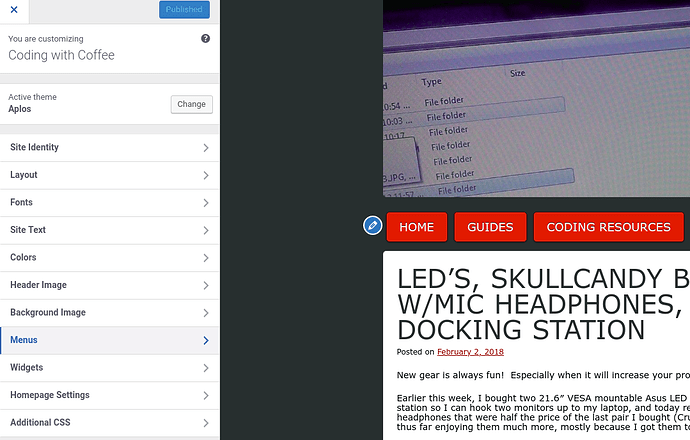
Task: Expand Homepage Settings via its chevron
Action: click(206, 395)
